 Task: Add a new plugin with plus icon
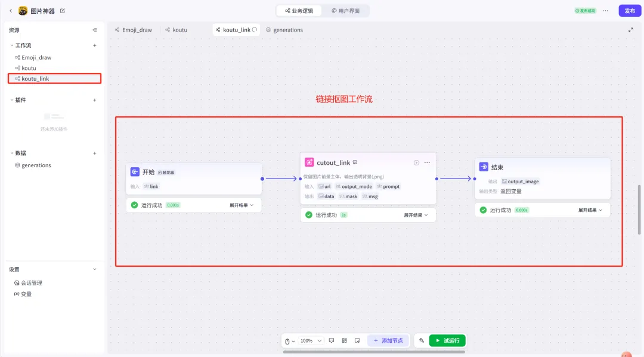[x=95, y=100]
